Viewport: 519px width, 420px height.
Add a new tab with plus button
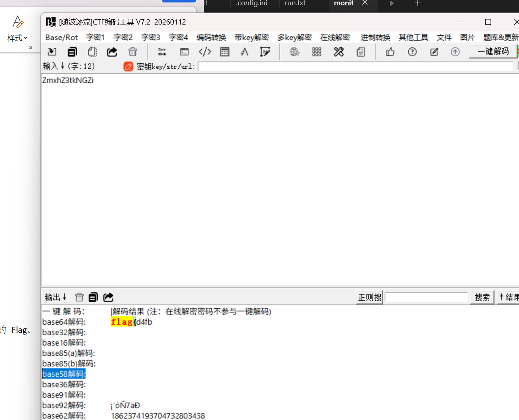click(x=418, y=3)
